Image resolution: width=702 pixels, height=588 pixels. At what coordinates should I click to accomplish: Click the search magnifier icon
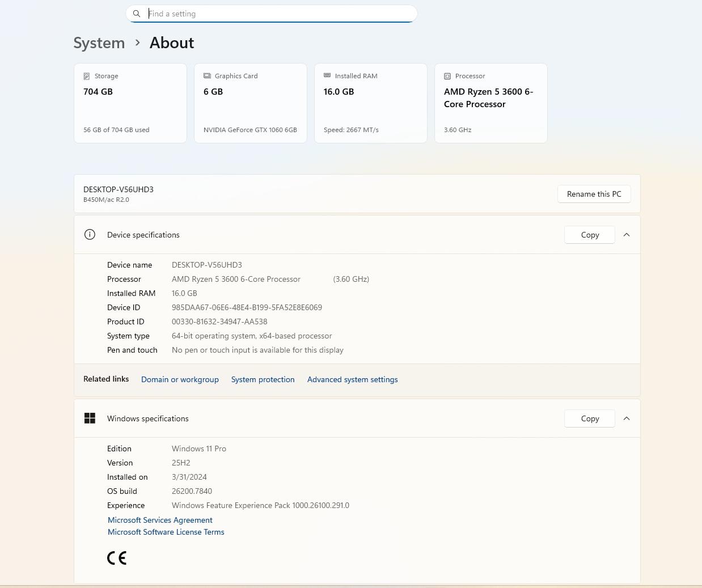pos(137,14)
